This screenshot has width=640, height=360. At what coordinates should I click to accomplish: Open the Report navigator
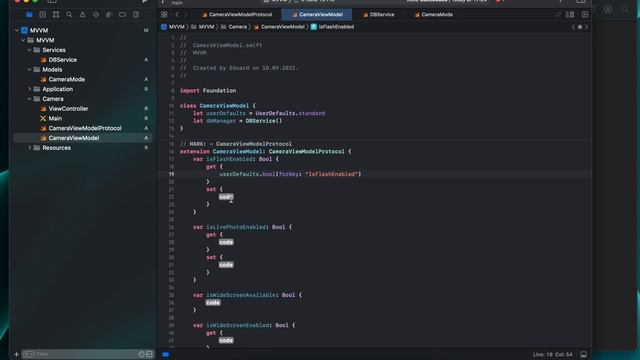[x=136, y=15]
